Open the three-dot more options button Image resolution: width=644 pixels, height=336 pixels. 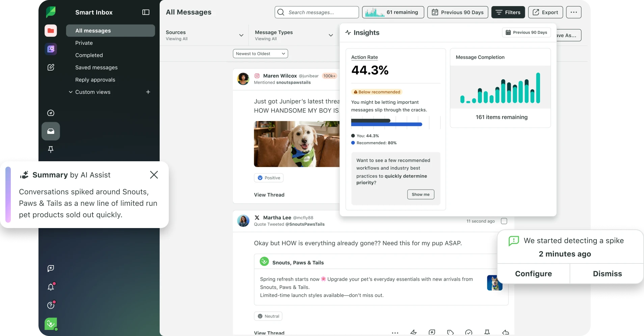tap(573, 12)
